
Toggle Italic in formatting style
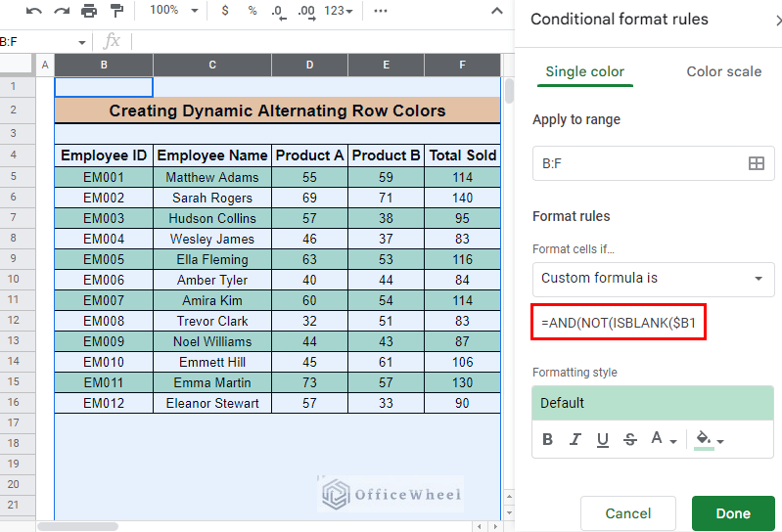coord(575,439)
